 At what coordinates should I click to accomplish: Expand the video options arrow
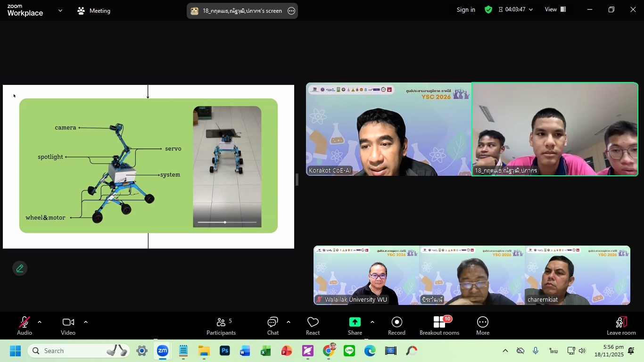click(86, 322)
